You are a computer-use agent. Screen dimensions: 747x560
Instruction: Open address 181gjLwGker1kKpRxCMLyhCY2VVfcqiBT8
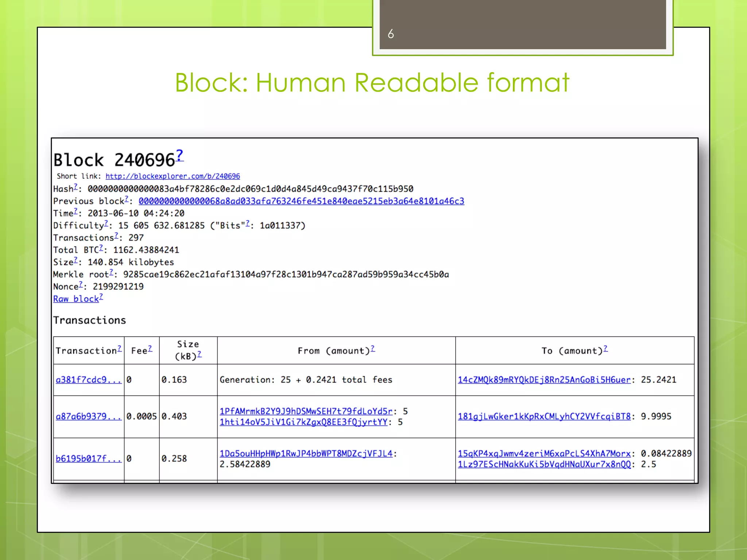coord(544,416)
